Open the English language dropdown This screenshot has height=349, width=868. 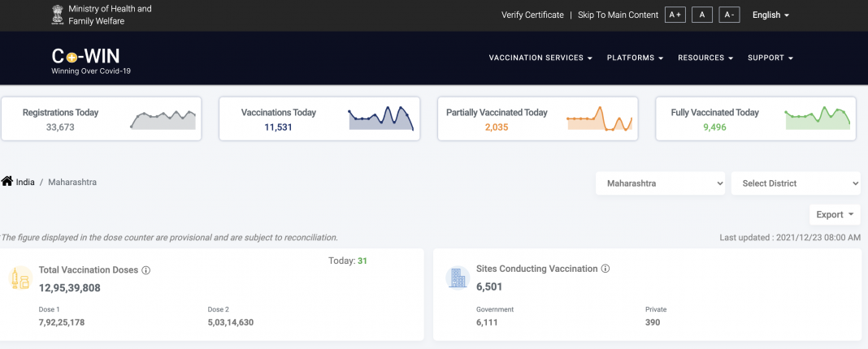tap(770, 15)
